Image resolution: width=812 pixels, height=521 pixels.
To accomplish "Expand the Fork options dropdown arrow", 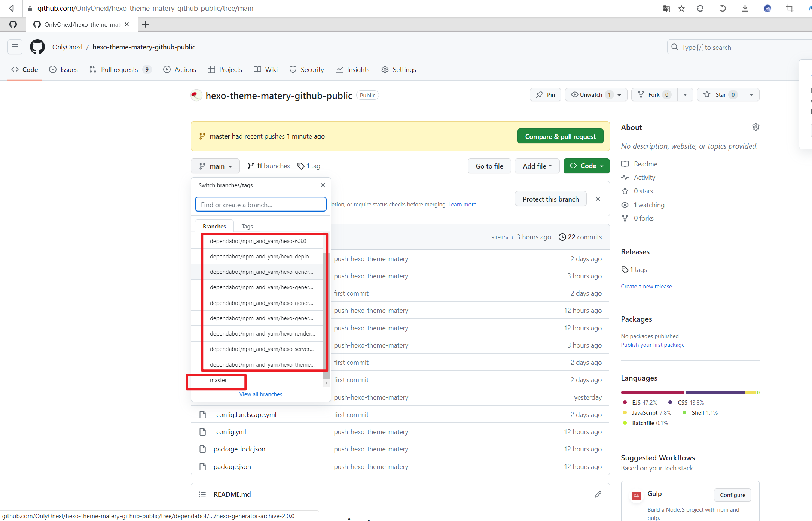I will 685,94.
